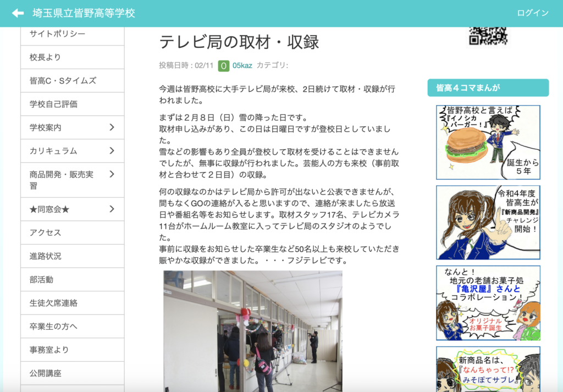Click the hallway filming photo
The height and width of the screenshot is (392, 563).
(252, 330)
